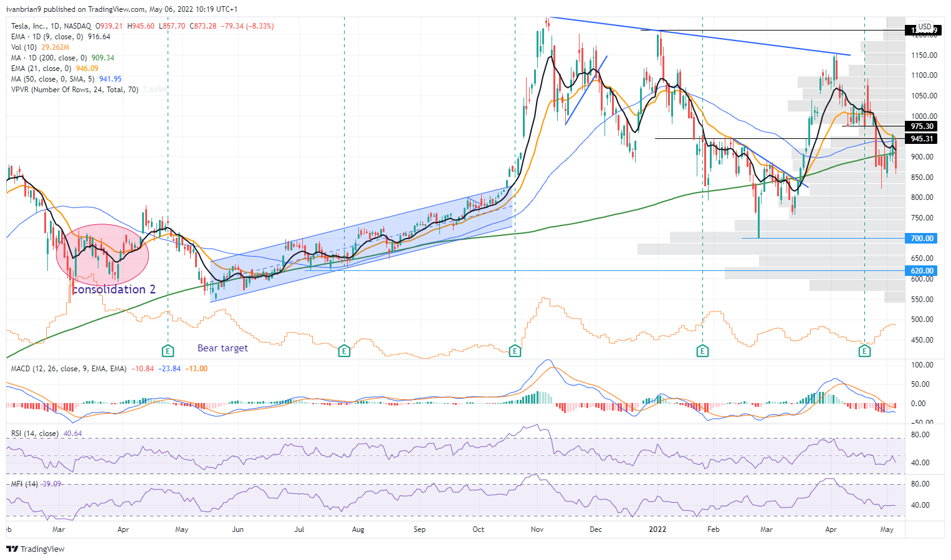This screenshot has width=951, height=560.
Task: Click the Bear target text annotation
Action: (222, 348)
